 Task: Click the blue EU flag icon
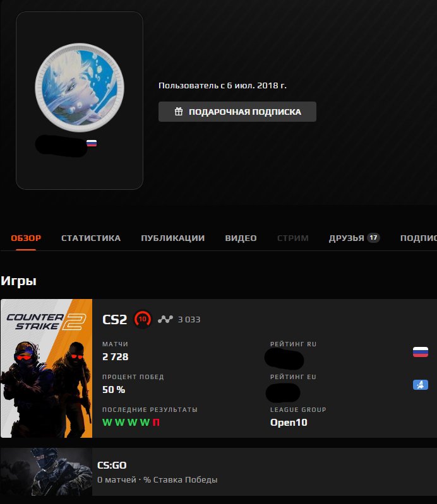[421, 384]
